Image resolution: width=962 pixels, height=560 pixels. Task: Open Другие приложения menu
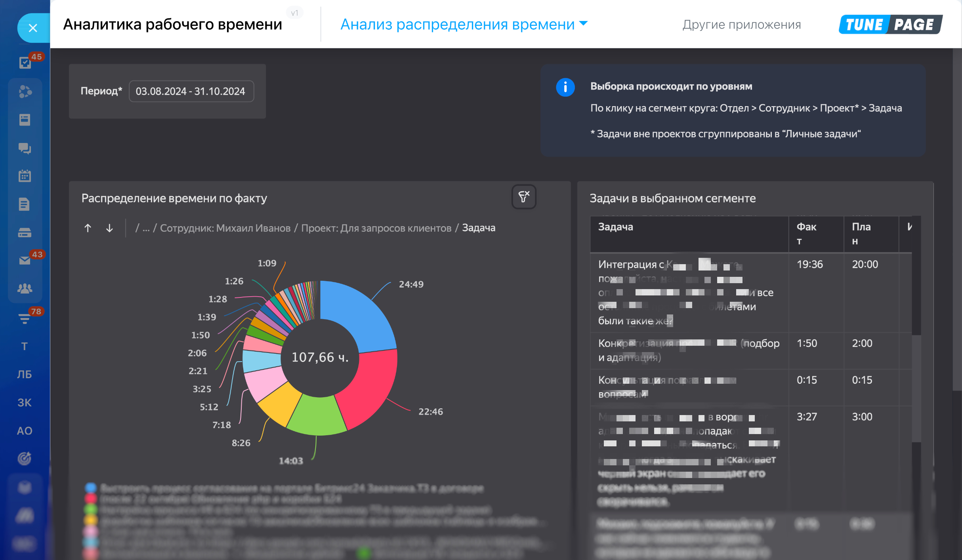(741, 25)
